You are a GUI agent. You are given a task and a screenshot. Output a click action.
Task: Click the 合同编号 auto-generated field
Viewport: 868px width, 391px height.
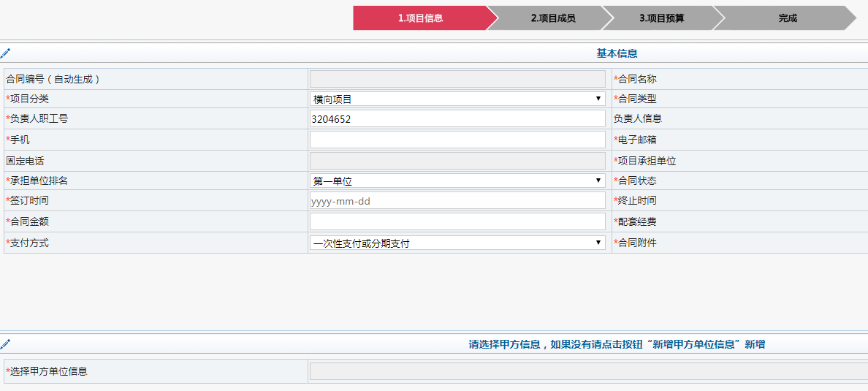pos(457,79)
